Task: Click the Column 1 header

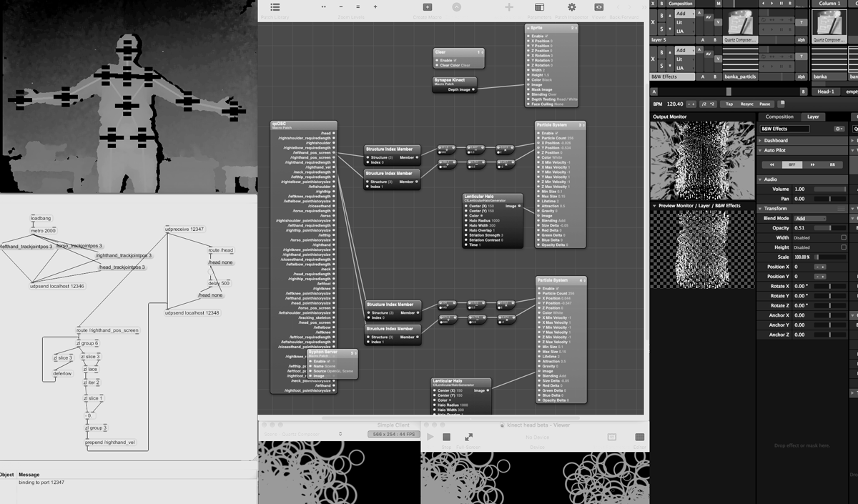Action: (x=829, y=4)
